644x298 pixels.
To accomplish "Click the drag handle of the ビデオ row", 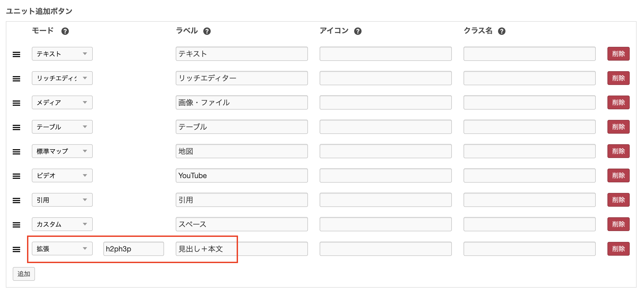I will pyautogui.click(x=16, y=176).
